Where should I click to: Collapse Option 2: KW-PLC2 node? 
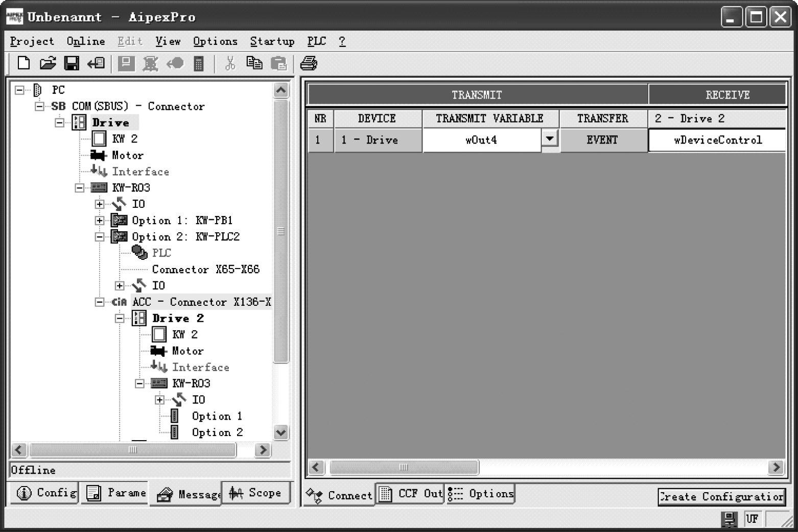(100, 237)
